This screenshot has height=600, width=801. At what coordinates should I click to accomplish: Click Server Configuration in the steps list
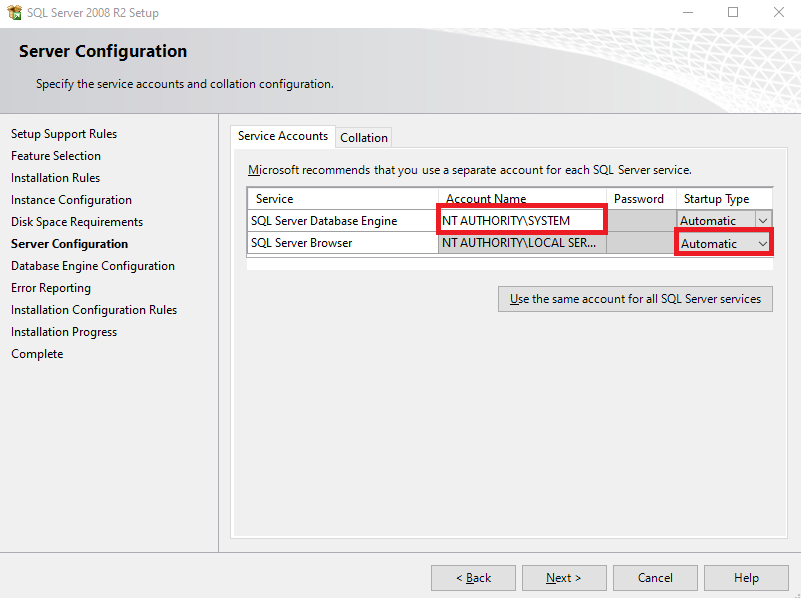[x=69, y=244]
